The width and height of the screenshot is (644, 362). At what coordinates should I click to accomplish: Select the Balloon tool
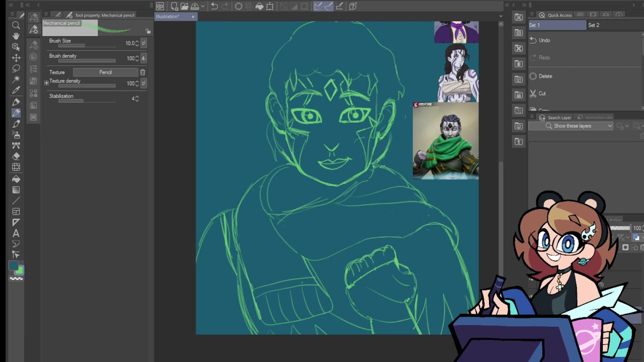[16, 244]
